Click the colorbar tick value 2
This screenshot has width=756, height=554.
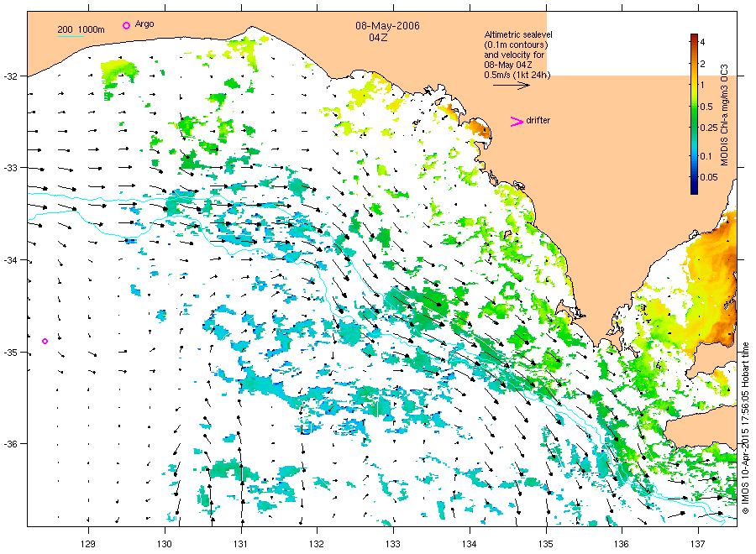point(702,64)
